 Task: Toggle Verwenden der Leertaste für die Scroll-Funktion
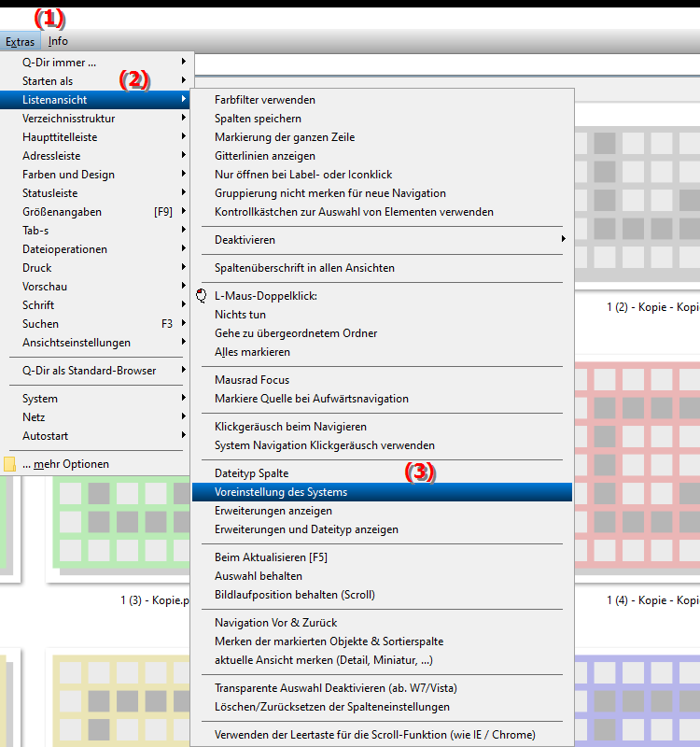pyautogui.click(x=382, y=735)
